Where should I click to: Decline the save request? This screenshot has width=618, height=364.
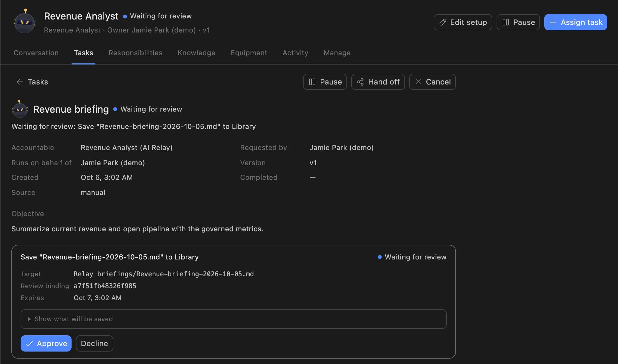(x=94, y=343)
